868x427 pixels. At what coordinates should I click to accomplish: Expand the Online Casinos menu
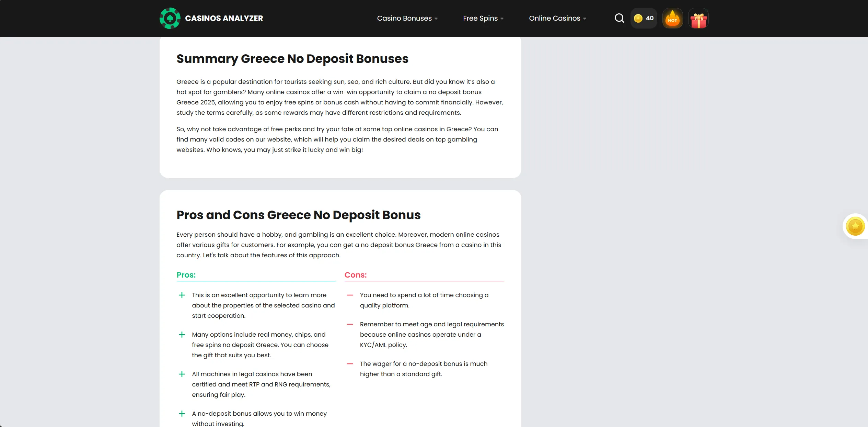click(x=557, y=18)
